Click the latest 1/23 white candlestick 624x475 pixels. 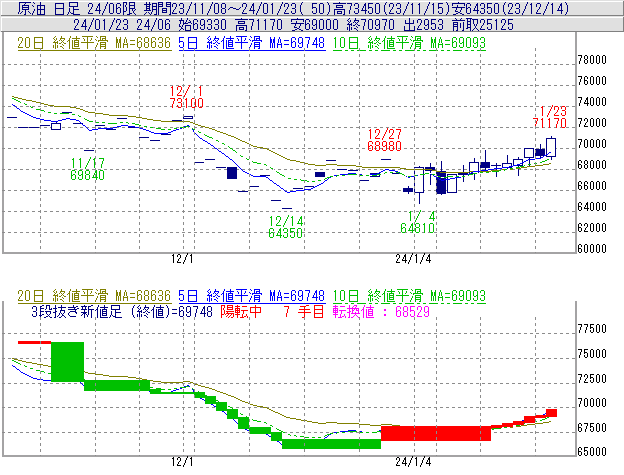click(551, 147)
